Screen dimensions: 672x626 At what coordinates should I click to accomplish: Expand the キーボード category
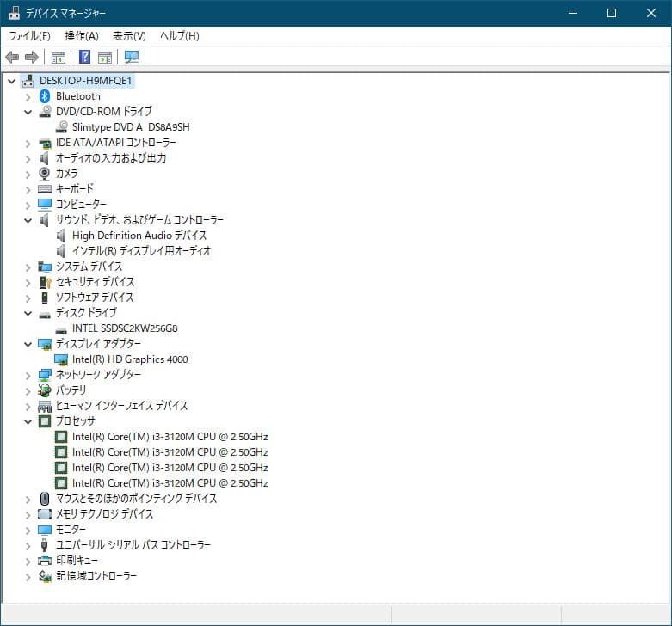28,190
